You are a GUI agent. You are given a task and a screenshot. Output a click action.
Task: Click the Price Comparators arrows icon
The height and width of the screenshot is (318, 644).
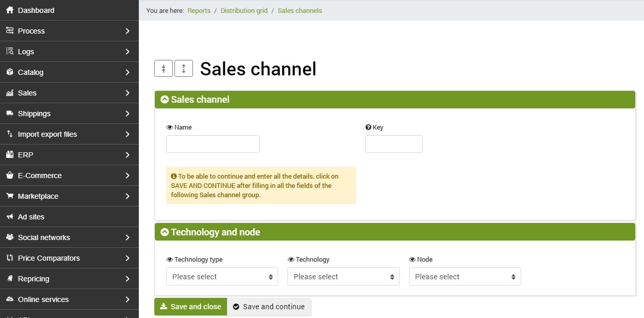[9, 258]
